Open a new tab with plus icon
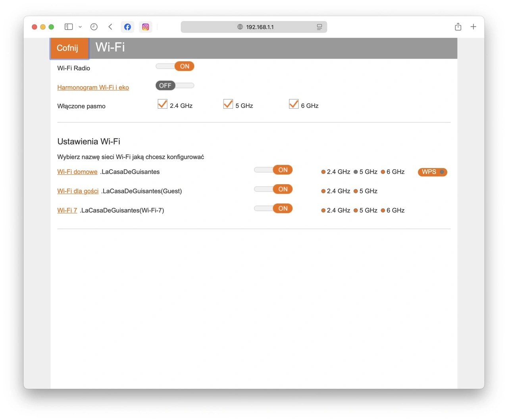This screenshot has height=420, width=508. point(473,27)
